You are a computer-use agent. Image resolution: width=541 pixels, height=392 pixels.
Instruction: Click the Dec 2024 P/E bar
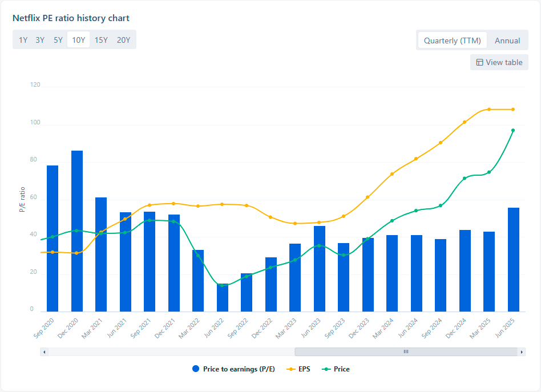pyautogui.click(x=465, y=271)
